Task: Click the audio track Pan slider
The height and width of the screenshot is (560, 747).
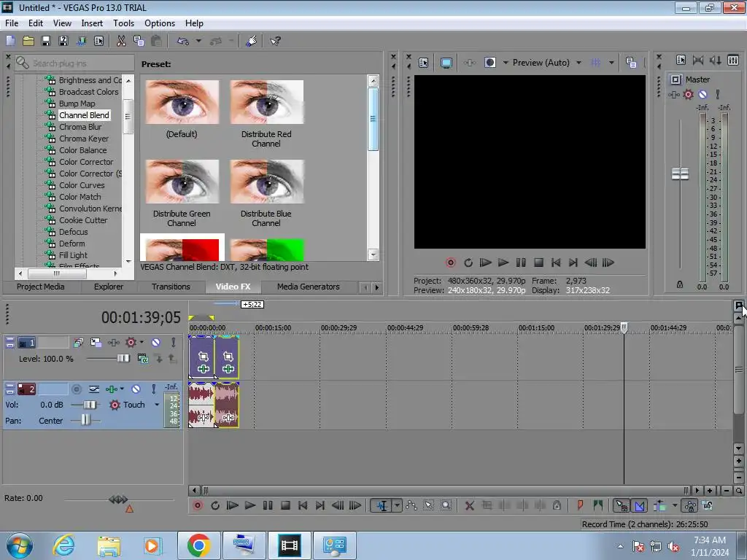Action: pos(85,420)
